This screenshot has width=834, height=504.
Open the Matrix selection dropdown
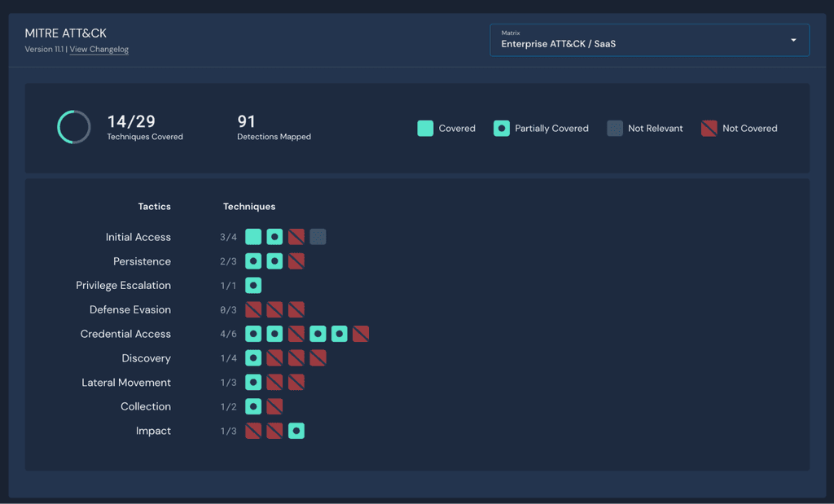click(649, 40)
